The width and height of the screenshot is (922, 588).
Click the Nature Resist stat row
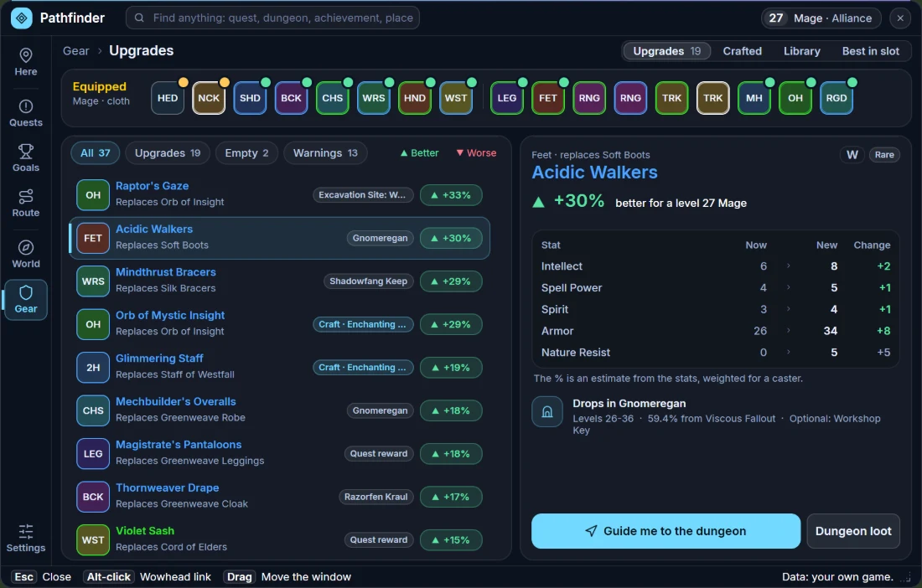716,353
